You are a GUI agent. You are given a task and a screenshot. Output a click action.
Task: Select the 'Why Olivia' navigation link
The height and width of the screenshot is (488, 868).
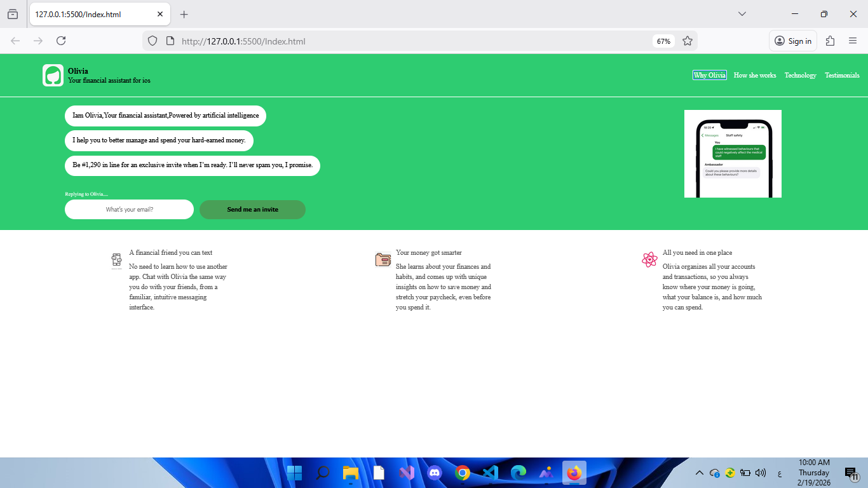pos(709,75)
